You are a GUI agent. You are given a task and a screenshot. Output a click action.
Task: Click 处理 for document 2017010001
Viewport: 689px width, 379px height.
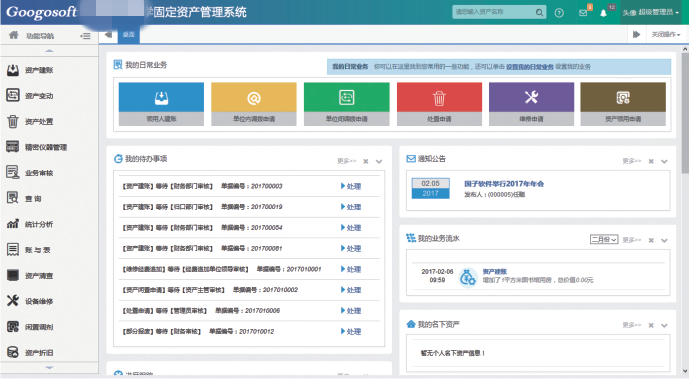click(x=351, y=269)
